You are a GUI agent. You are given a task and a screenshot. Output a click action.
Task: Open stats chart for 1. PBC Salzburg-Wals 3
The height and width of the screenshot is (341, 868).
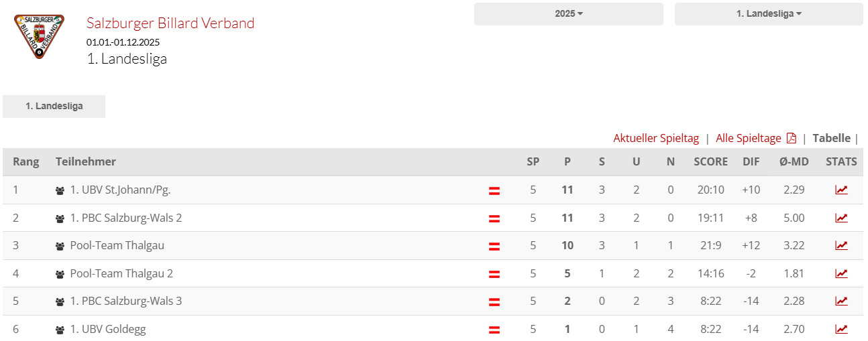point(841,301)
